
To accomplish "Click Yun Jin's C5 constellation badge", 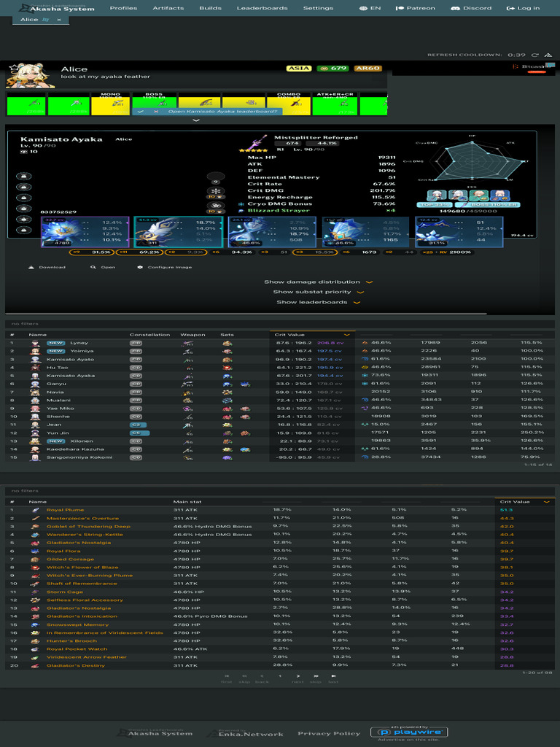I will [x=139, y=433].
